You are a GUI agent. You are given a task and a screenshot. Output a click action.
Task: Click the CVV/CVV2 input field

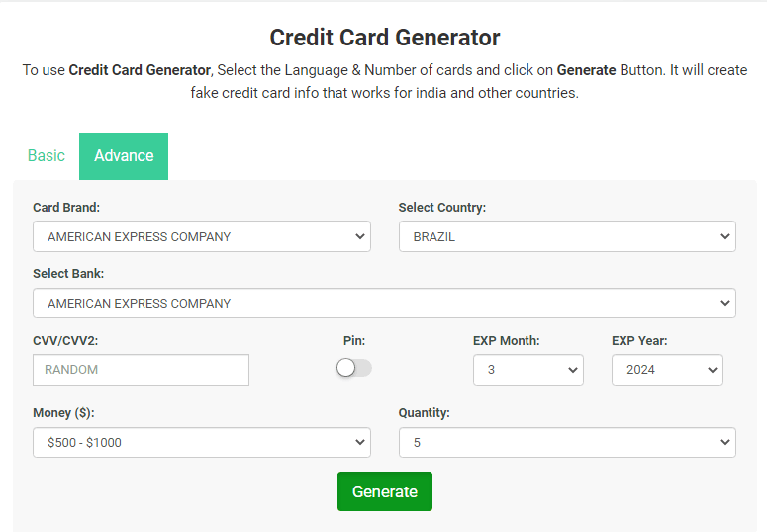[141, 370]
